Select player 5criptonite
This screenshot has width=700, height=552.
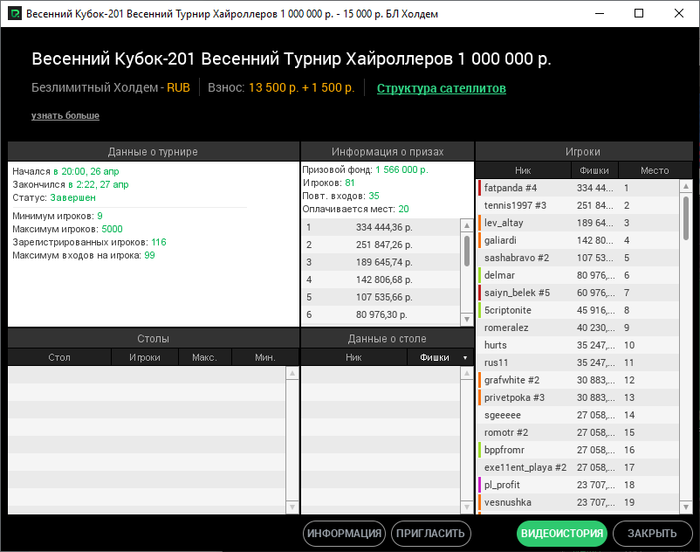(x=578, y=310)
